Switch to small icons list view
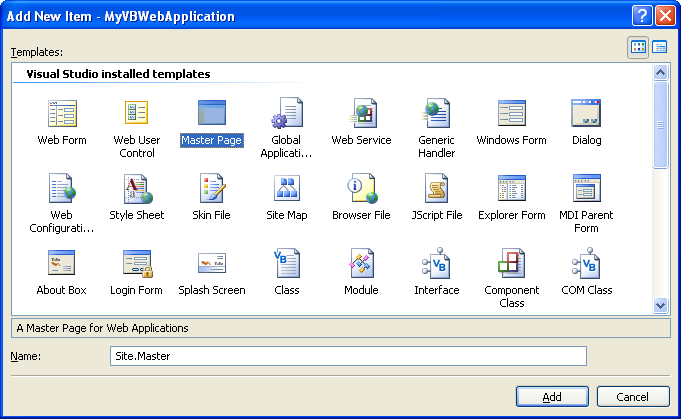Image resolution: width=681 pixels, height=419 pixels. pos(660,47)
